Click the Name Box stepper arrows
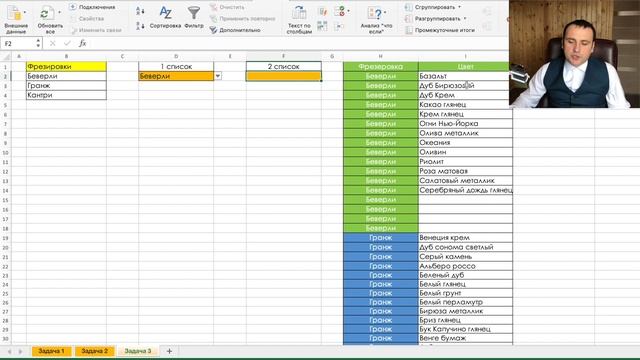The image size is (640, 360). (x=38, y=43)
